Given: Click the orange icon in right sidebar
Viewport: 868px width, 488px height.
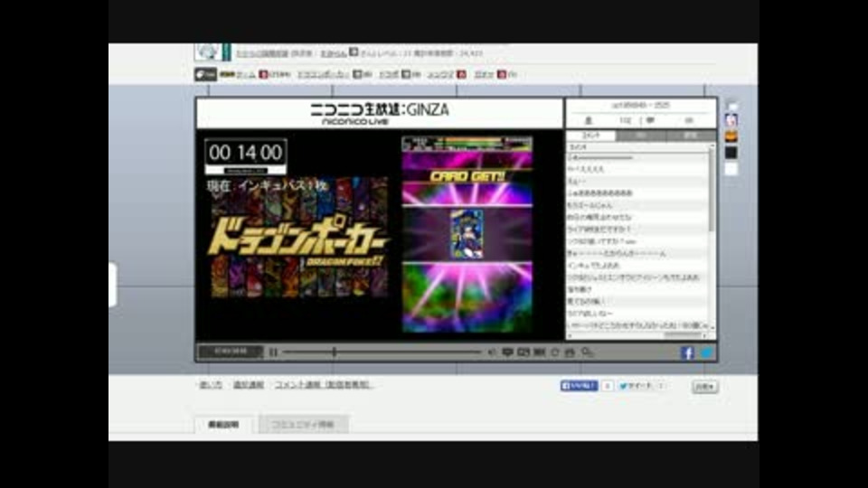Looking at the screenshot, I should coord(731,136).
